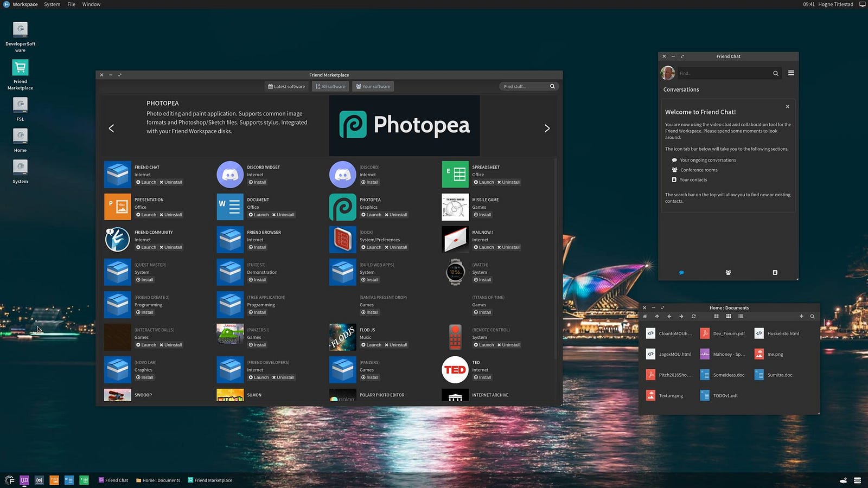Go to next featured app in Marketplace carousel
Viewport: 868px width, 488px height.
point(547,128)
